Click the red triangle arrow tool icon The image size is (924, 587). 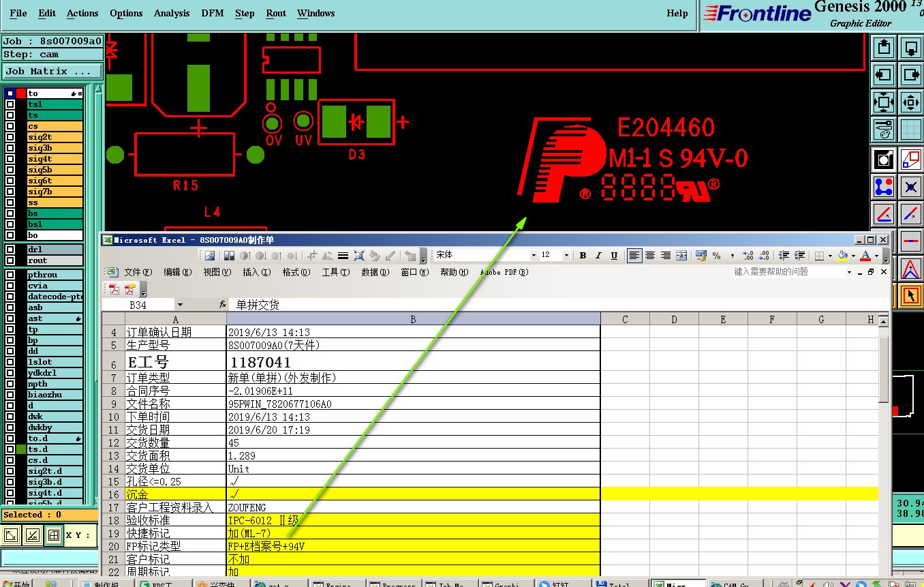(x=911, y=269)
